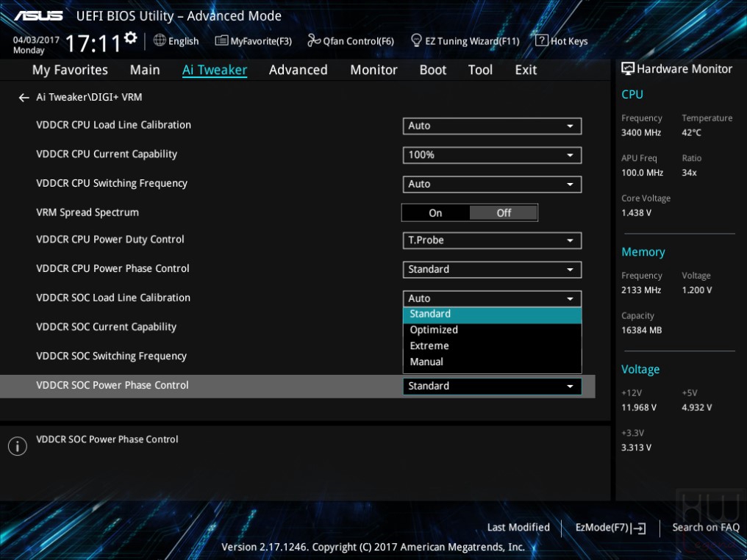
Task: Select VDDCR SOC Current Capability row label
Action: pos(106,327)
